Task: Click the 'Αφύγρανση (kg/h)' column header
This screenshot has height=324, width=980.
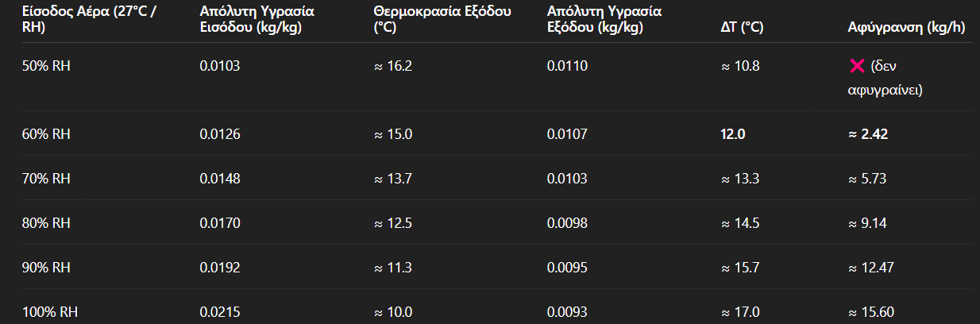Action: pos(907,28)
